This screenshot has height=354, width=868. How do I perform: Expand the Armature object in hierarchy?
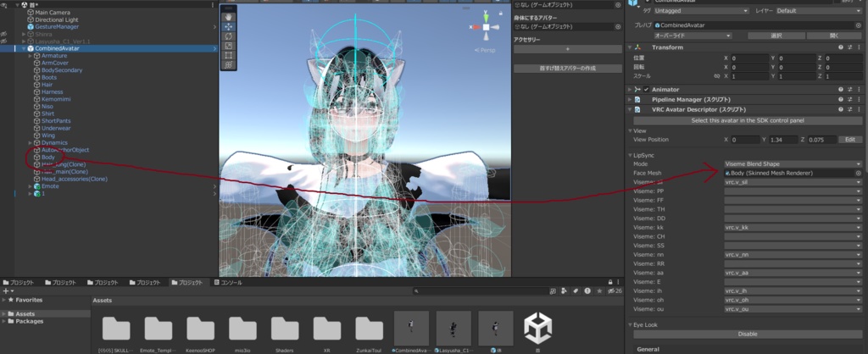(31, 56)
